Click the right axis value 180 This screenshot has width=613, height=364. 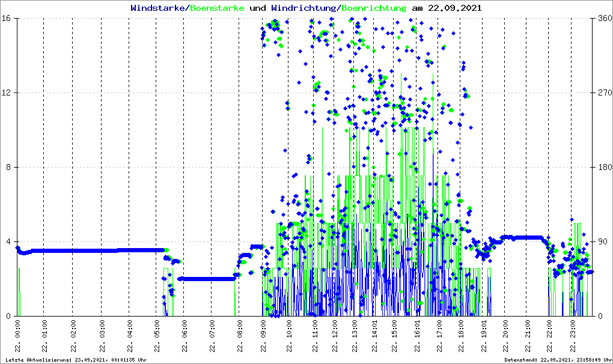pos(605,167)
